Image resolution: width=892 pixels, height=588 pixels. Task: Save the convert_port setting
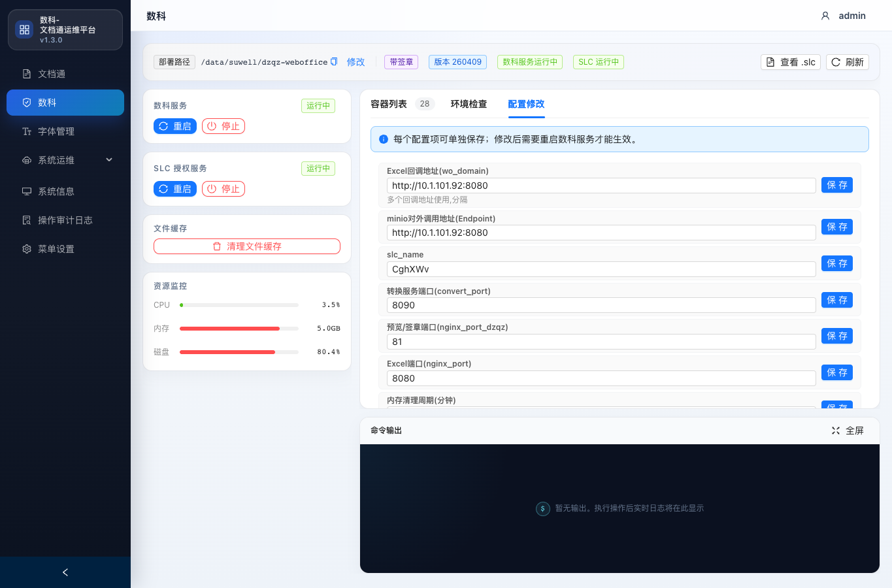pos(837,300)
